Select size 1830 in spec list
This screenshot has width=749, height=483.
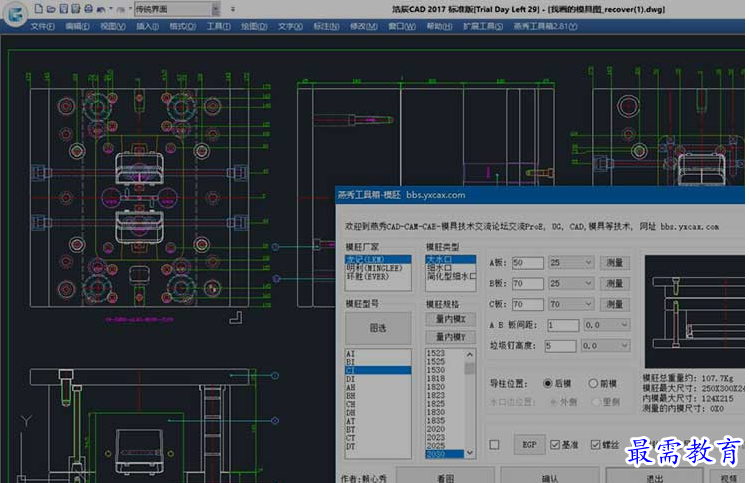[445, 412]
